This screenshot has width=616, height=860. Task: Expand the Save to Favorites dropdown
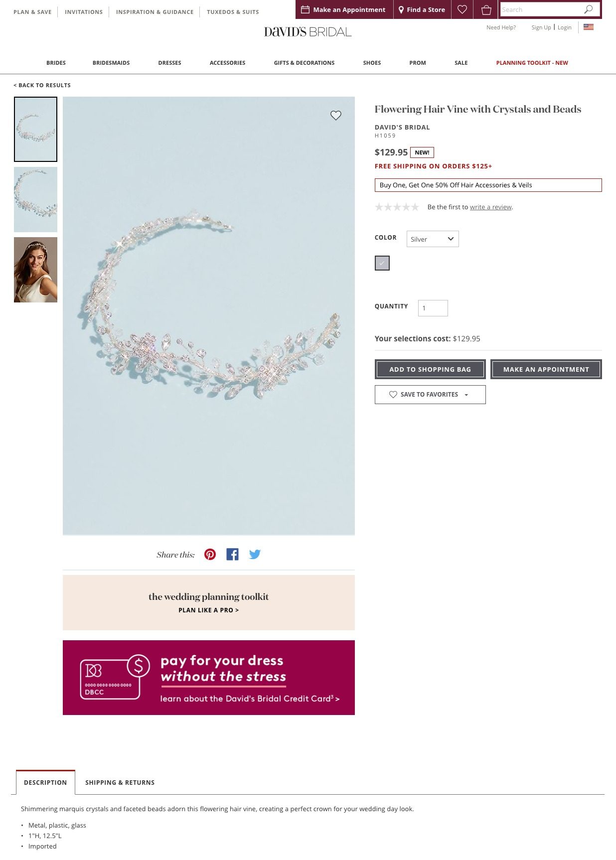coord(430,395)
